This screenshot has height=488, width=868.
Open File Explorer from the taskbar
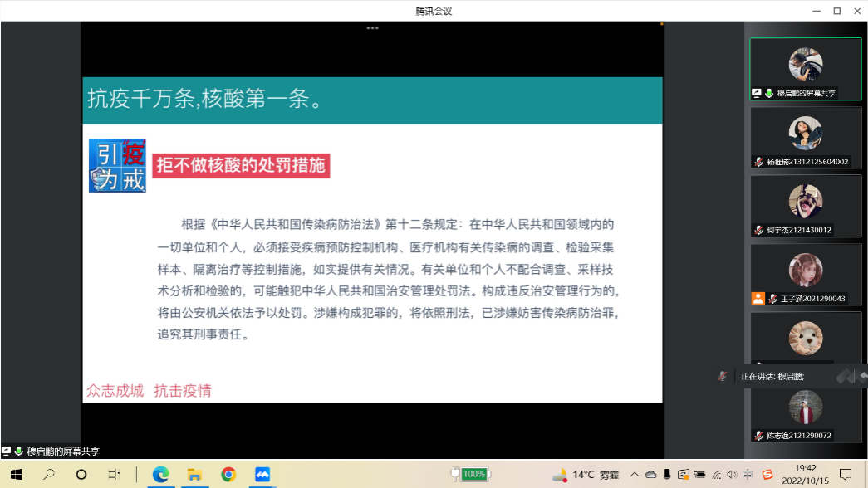coord(194,475)
